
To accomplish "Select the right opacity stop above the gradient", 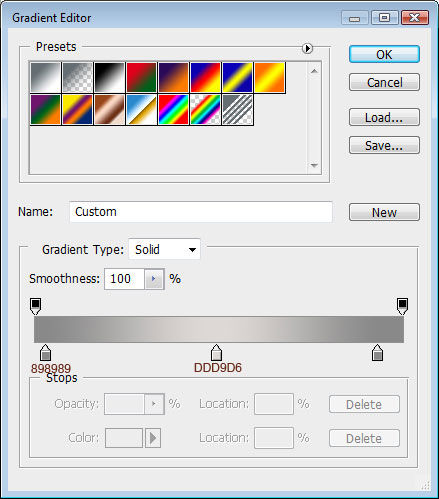I will 402,306.
